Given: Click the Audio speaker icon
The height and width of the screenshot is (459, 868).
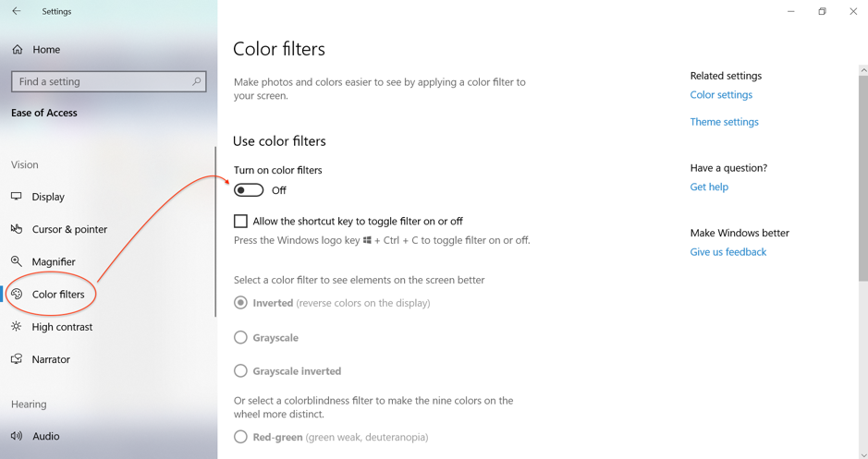Looking at the screenshot, I should 17,436.
